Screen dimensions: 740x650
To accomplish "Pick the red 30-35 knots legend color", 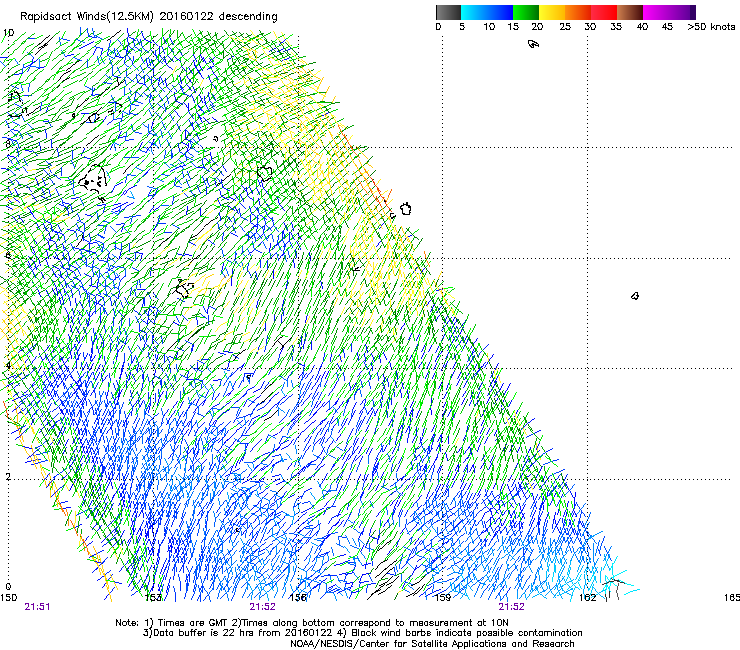I will [604, 12].
